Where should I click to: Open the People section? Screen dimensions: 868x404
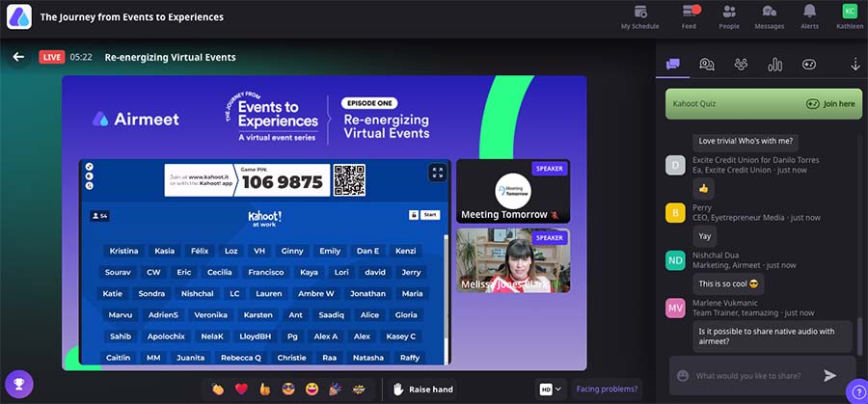point(729,17)
